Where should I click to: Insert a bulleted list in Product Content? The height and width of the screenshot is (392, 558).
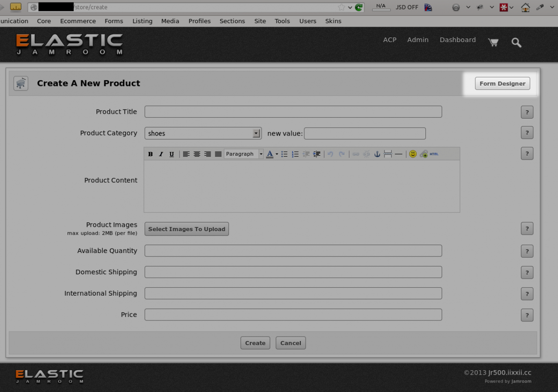(x=284, y=154)
